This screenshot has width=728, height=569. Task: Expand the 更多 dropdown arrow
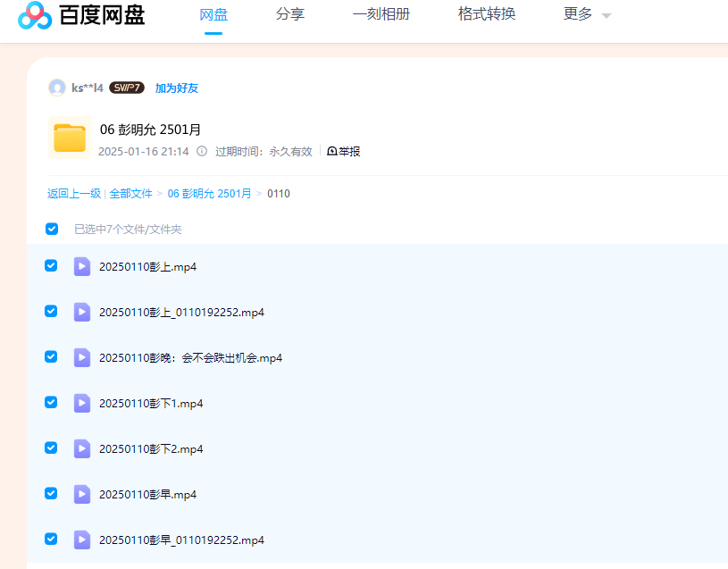tap(606, 16)
